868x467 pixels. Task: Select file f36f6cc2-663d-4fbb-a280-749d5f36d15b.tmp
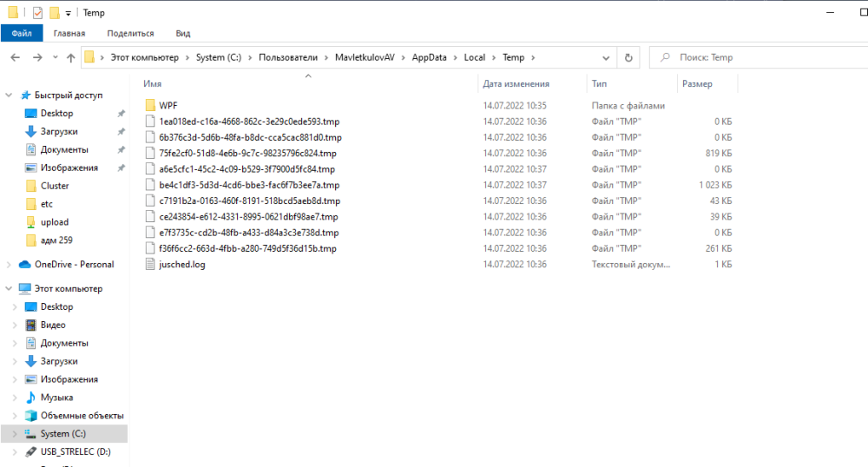pyautogui.click(x=247, y=248)
